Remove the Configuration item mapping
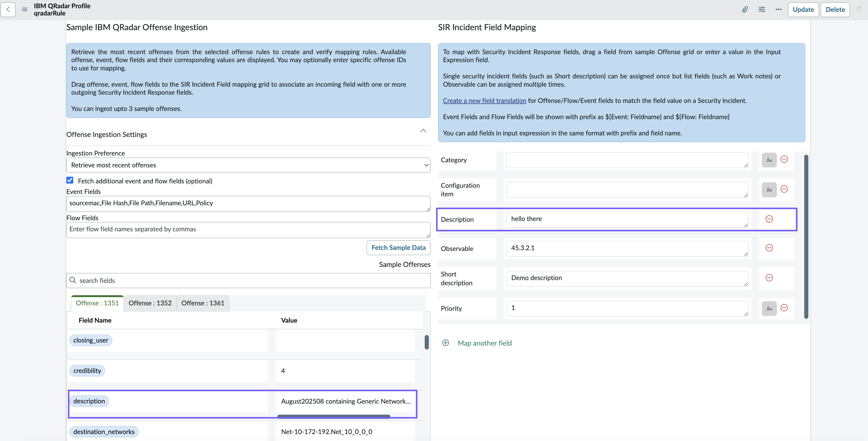 click(x=784, y=189)
